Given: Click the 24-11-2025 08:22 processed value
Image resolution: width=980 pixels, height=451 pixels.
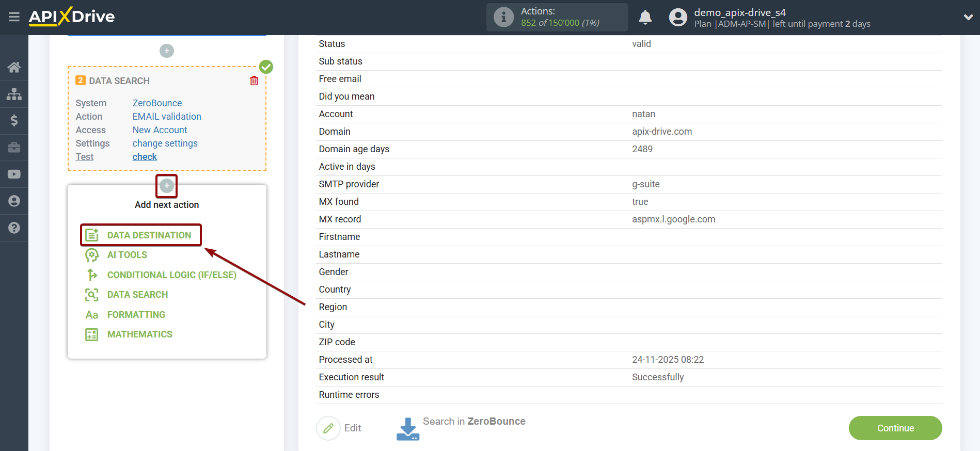Looking at the screenshot, I should (x=668, y=360).
